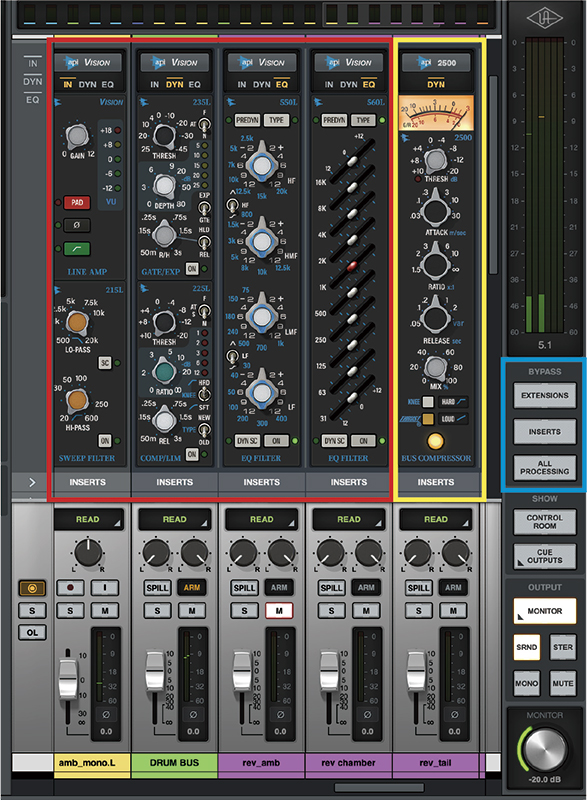Select DYN tab in left view column
Screen dimensions: 587x800
click(x=33, y=82)
